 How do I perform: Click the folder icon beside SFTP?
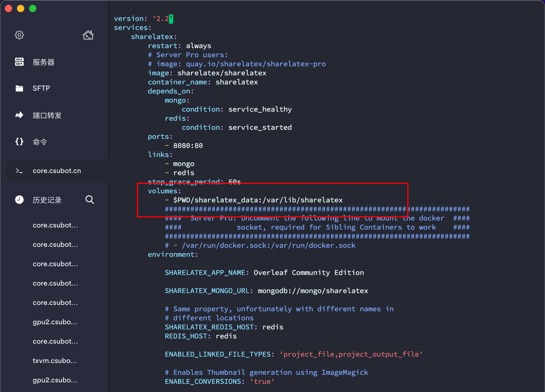point(19,88)
